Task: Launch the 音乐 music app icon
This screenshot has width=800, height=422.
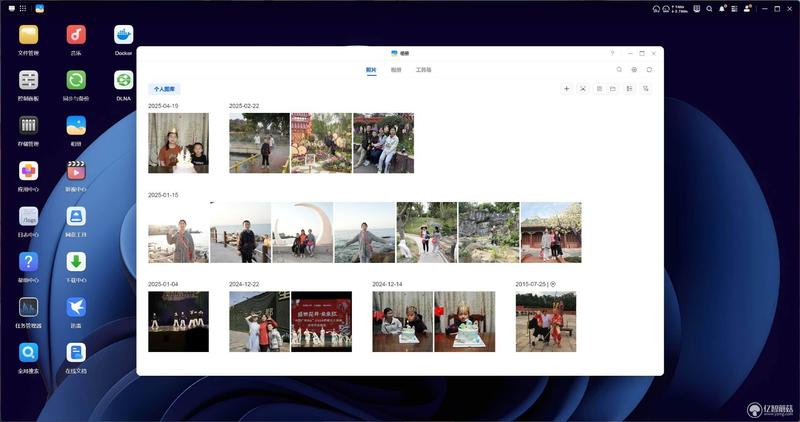Action: point(76,35)
